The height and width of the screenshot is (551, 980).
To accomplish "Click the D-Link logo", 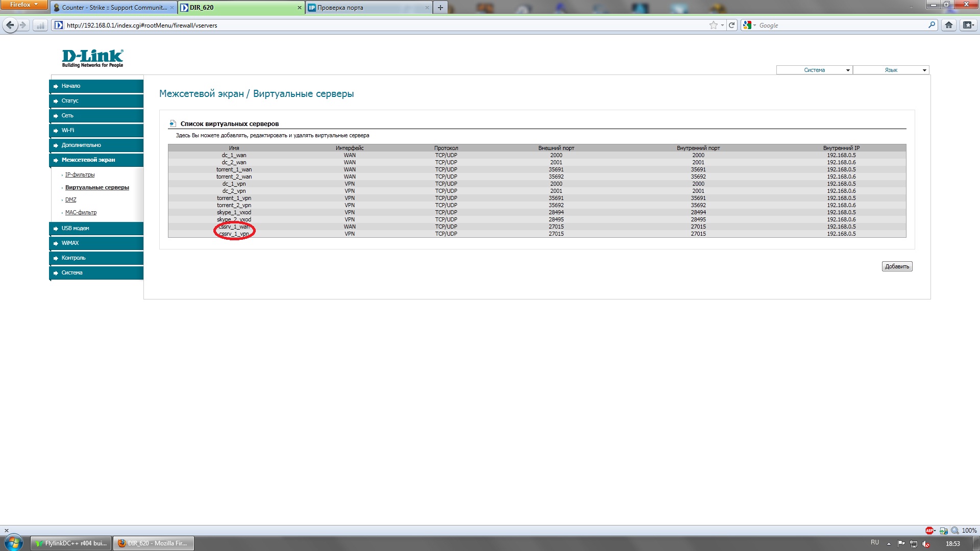I will point(92,58).
